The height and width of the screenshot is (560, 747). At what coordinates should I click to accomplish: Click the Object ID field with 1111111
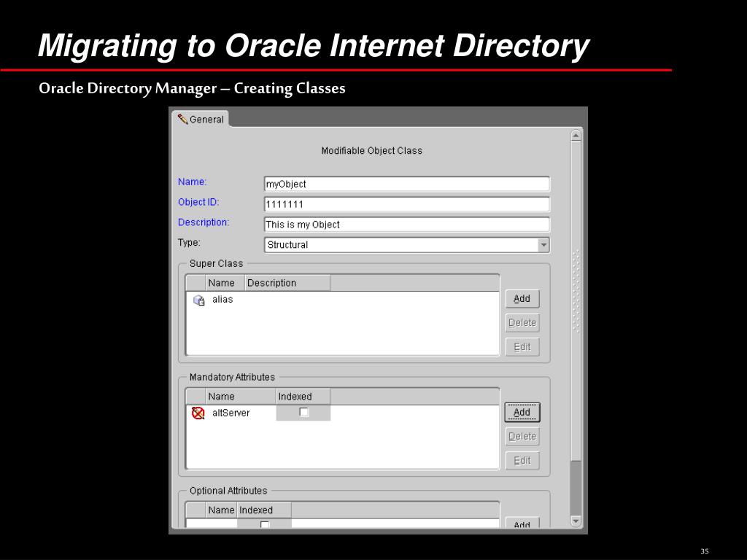tap(407, 204)
